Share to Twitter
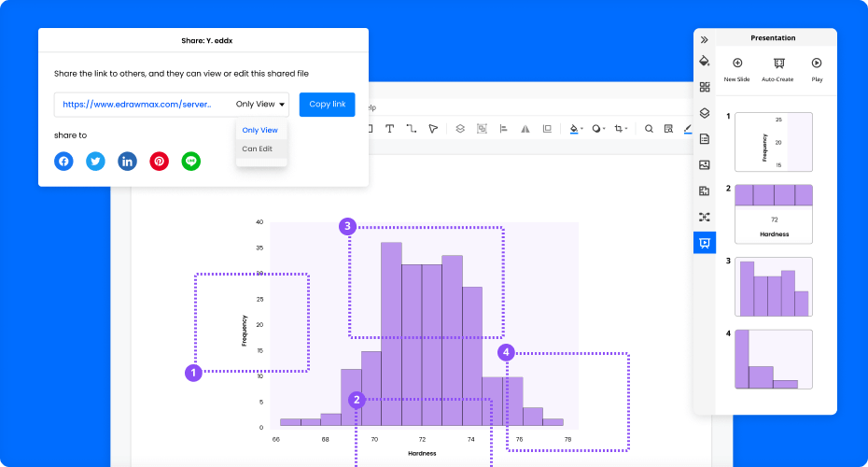The image size is (868, 467). coord(95,162)
